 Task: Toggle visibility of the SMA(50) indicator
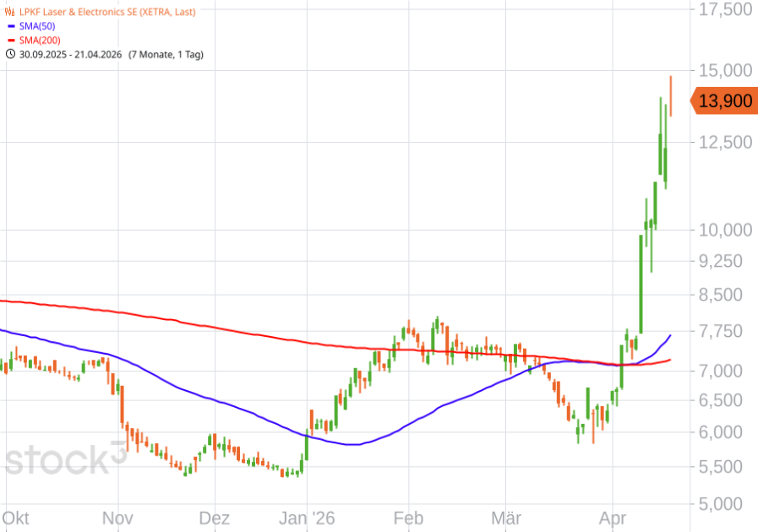click(x=35, y=26)
